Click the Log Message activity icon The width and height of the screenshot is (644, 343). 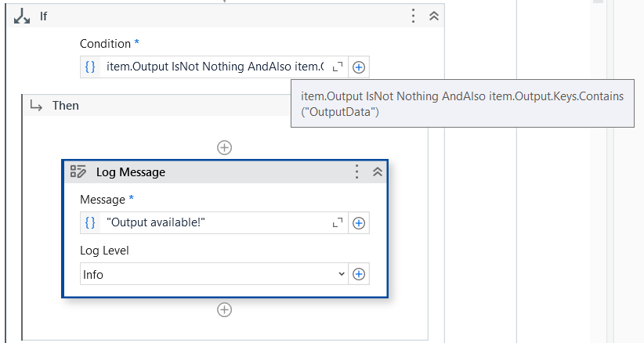(x=78, y=172)
